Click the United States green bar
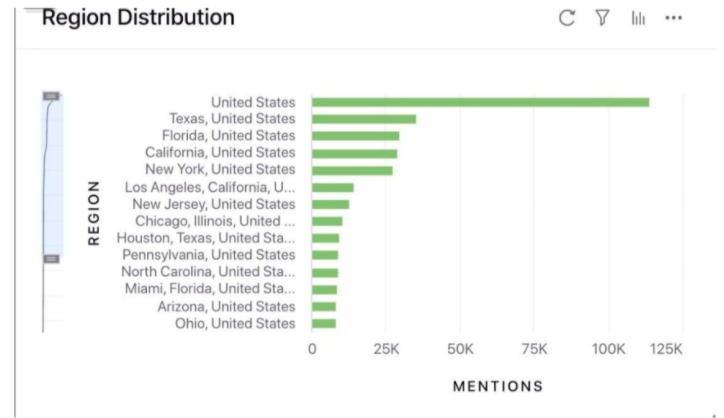724x418 pixels. [480, 102]
